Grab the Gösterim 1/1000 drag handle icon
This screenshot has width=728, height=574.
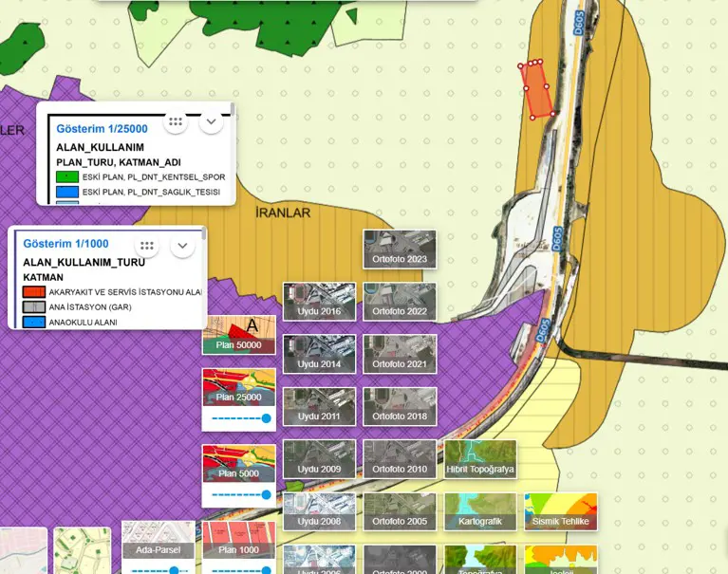click(147, 246)
